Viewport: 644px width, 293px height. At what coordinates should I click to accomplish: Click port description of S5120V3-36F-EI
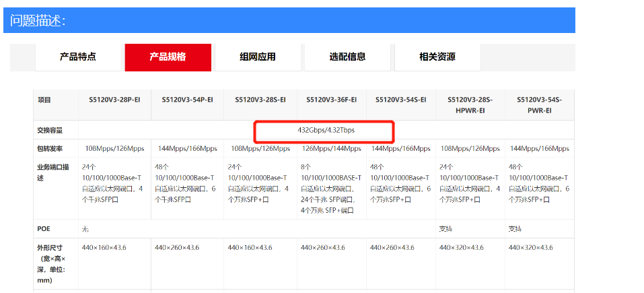[x=331, y=189]
